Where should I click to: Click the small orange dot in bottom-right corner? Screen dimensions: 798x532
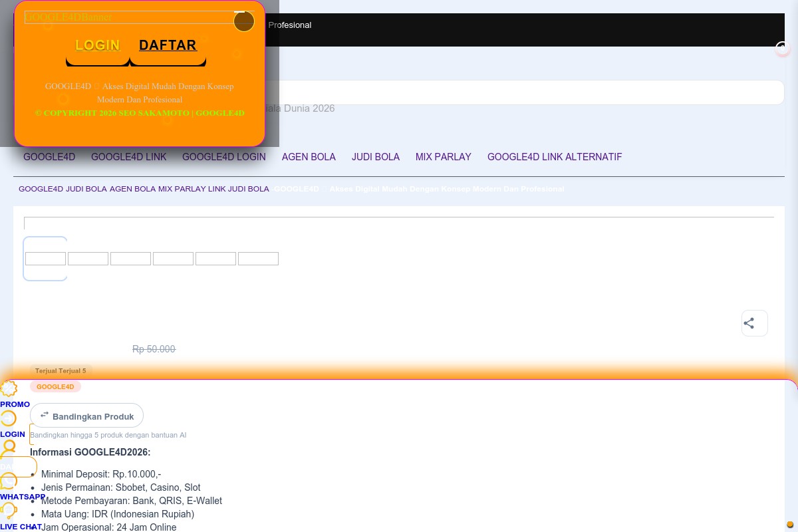pos(790,525)
